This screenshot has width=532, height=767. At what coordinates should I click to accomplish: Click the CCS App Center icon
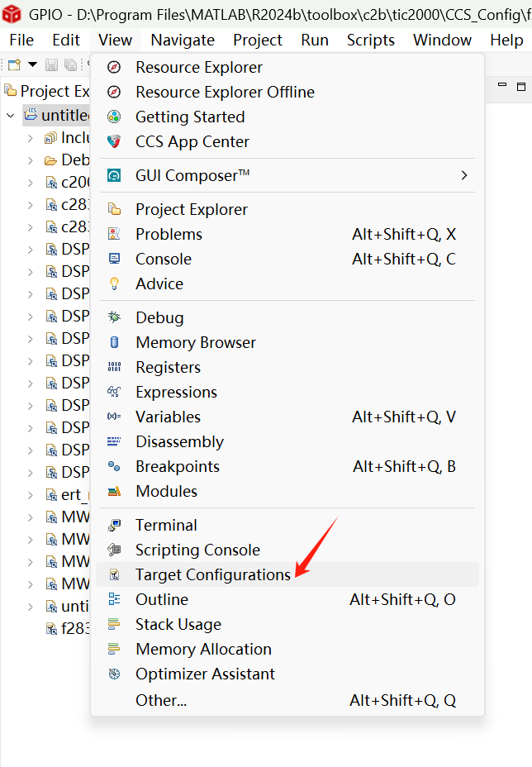[114, 142]
